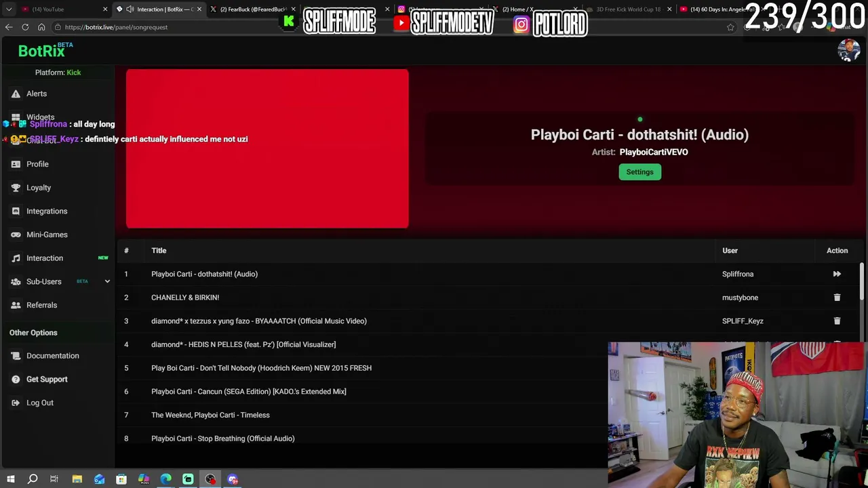Open Task View on the taskbar

pyautogui.click(x=54, y=479)
